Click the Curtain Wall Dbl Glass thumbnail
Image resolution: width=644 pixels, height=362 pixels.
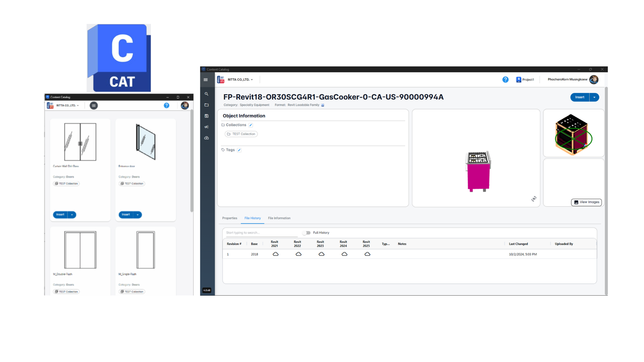coord(80,142)
